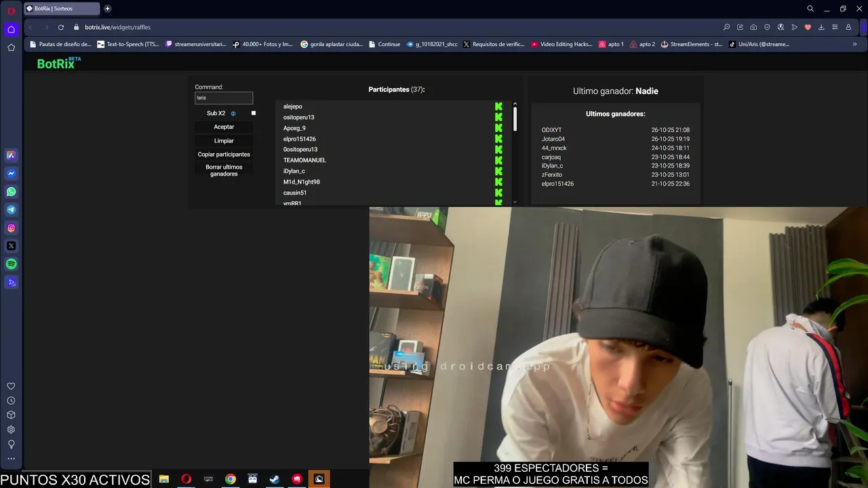Expand hidden bookmarks with the double chevron
This screenshot has width=868, height=488.
point(854,44)
